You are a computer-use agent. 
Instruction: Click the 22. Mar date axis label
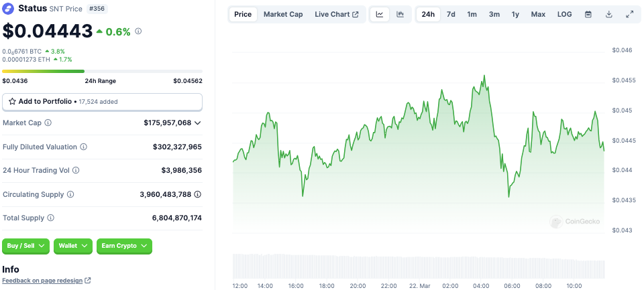419,285
